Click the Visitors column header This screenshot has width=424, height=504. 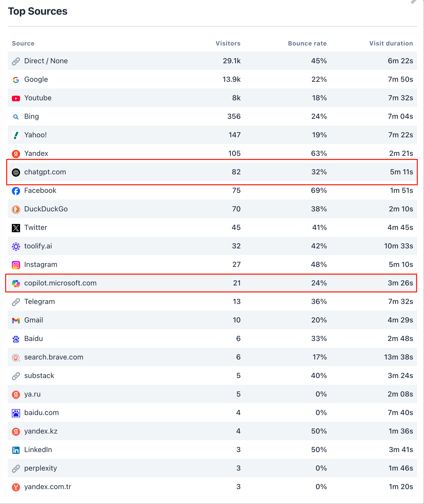228,43
